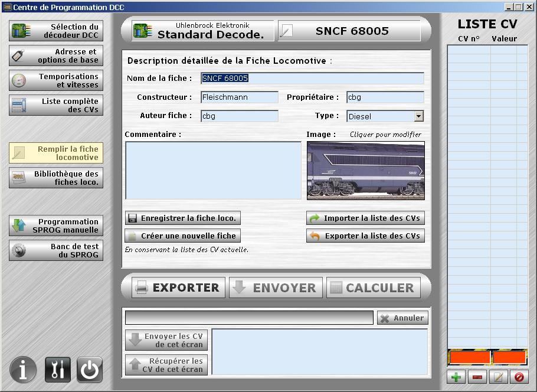
Task: Click the chip icon beside Standard Decode.
Action: pyautogui.click(x=142, y=31)
